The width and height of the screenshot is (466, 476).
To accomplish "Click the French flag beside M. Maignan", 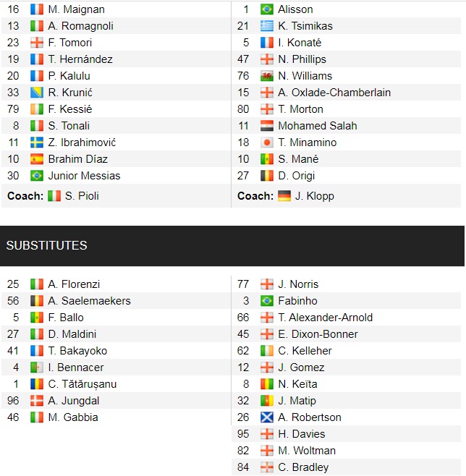I will (37, 9).
